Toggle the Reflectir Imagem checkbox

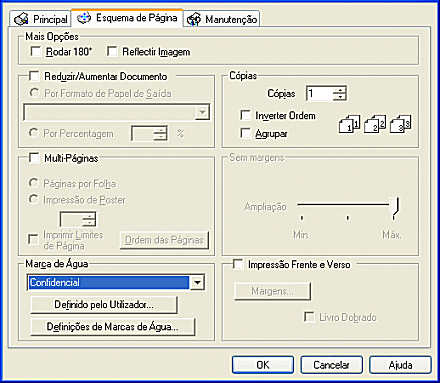pos(112,51)
